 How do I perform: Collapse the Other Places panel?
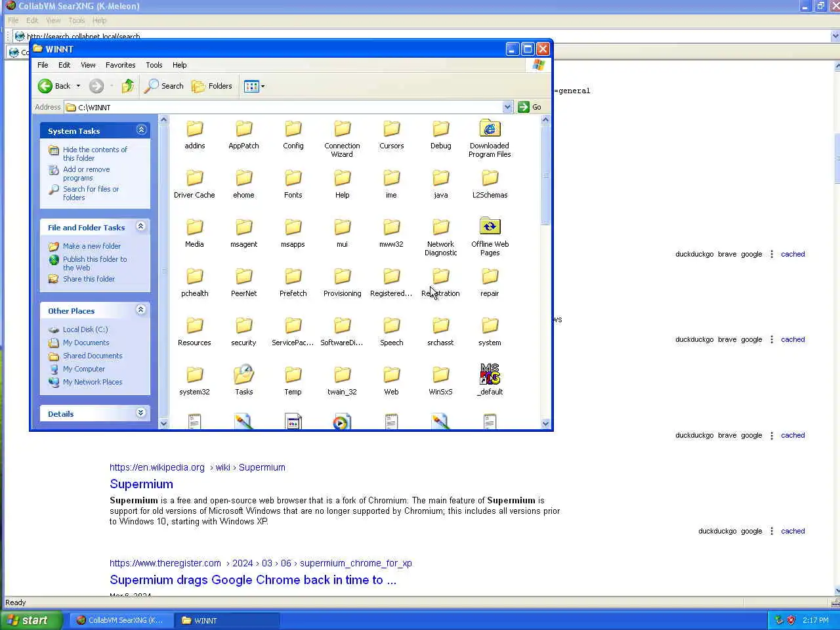coord(141,310)
